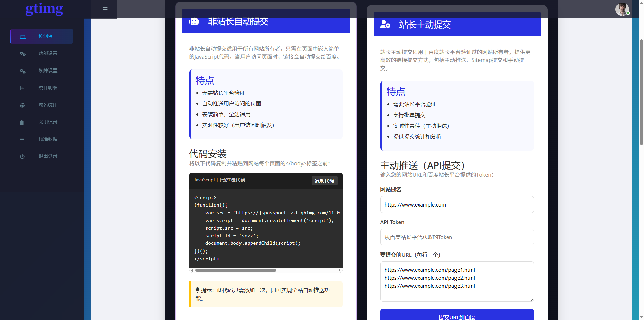Viewport: 644px width, 320px height.
Task: Click the globe icon beside 域名统计
Action: tap(22, 105)
